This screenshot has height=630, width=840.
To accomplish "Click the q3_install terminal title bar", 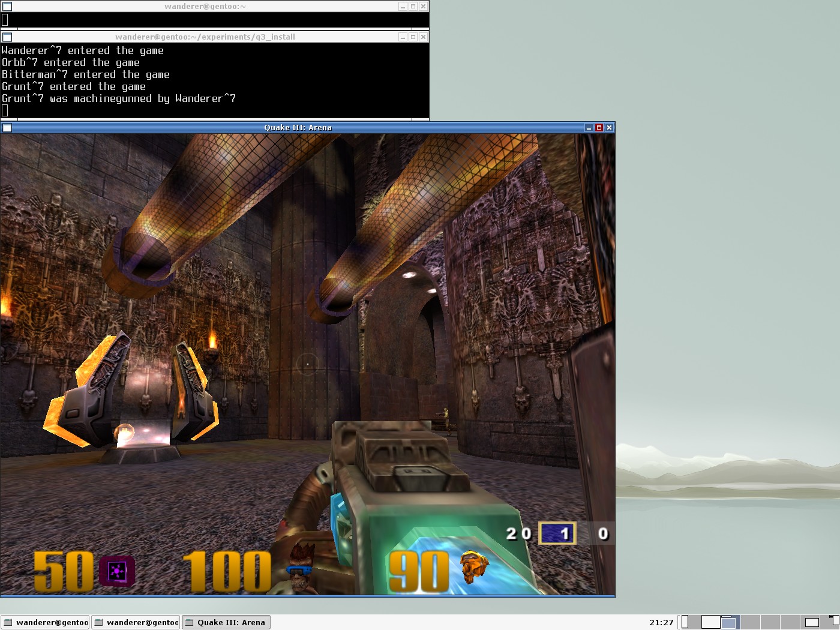I will pyautogui.click(x=205, y=37).
